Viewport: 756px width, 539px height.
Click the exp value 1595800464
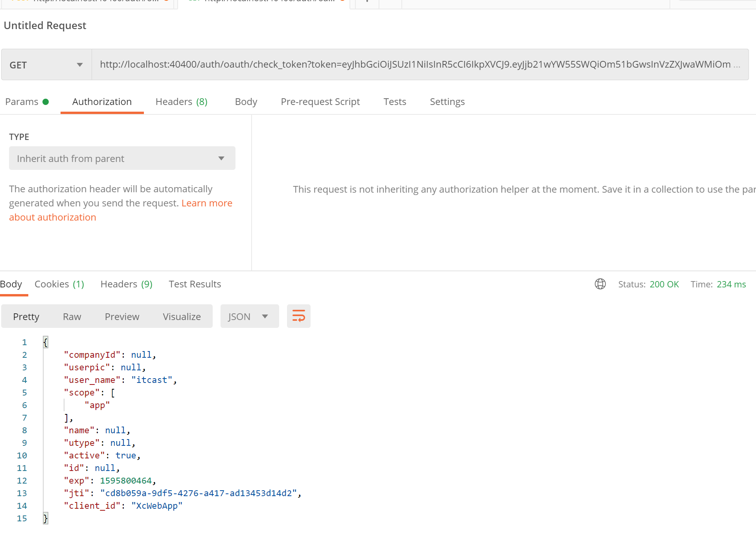point(126,481)
